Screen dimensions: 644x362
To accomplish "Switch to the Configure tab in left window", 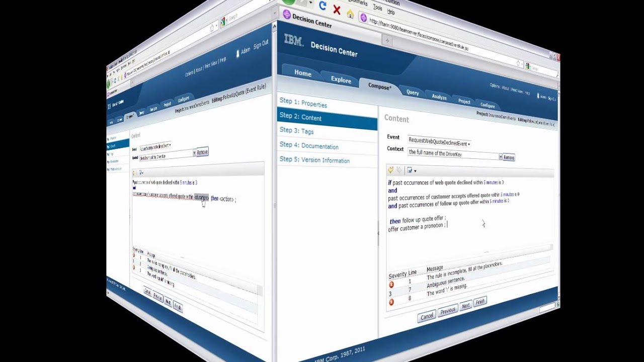I will [183, 99].
